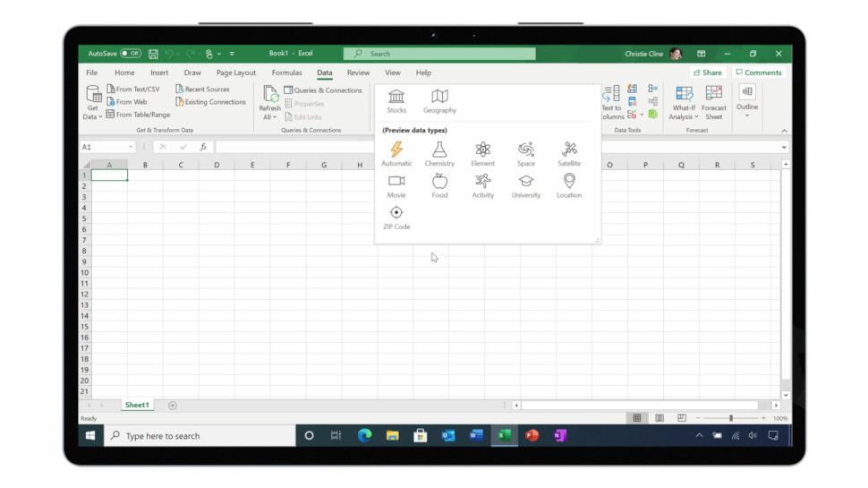Image resolution: width=868 pixels, height=488 pixels.
Task: Click the Excel Search box
Action: (439, 54)
